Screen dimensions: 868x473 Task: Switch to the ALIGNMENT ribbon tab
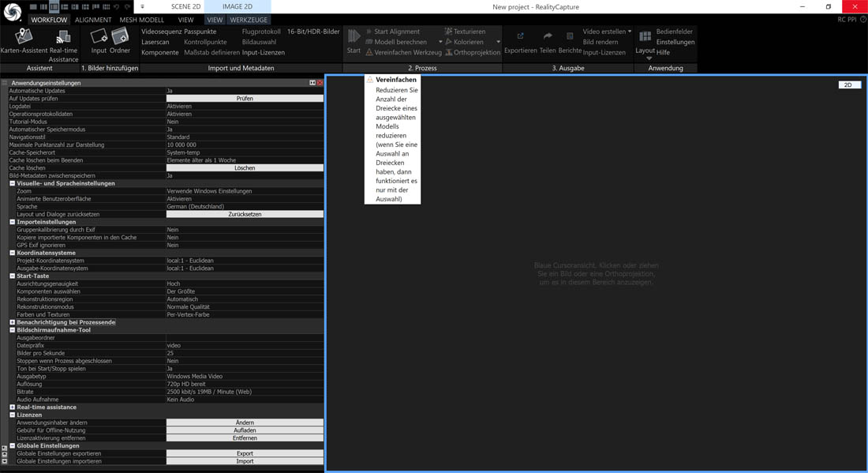pyautogui.click(x=93, y=20)
